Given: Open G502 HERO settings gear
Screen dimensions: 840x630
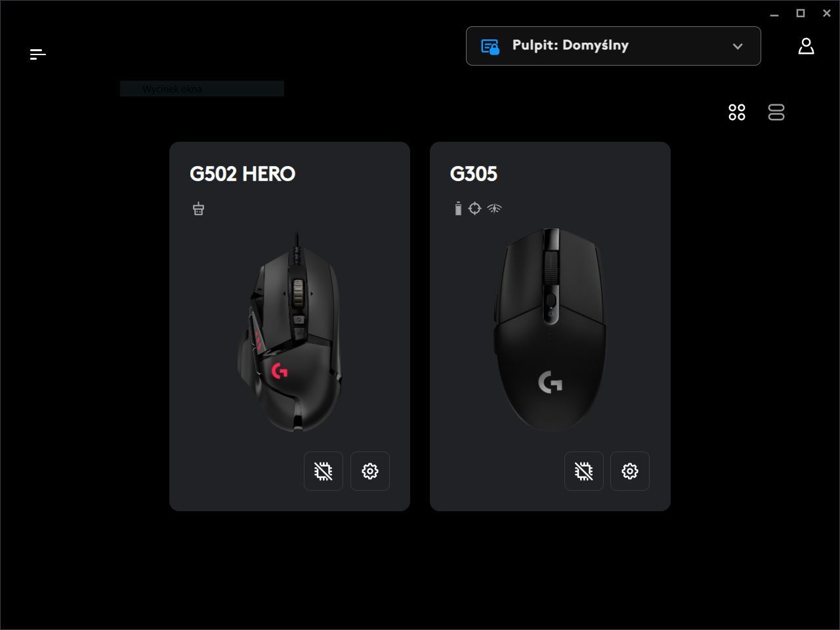Looking at the screenshot, I should click(x=370, y=471).
